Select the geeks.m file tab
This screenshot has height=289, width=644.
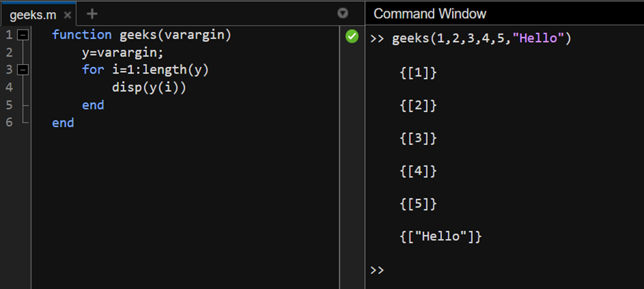32,14
